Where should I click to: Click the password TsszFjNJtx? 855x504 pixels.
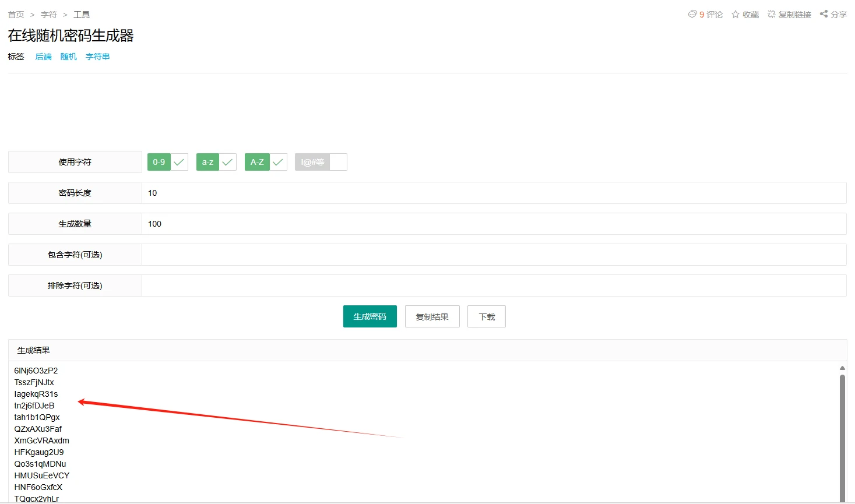34,382
